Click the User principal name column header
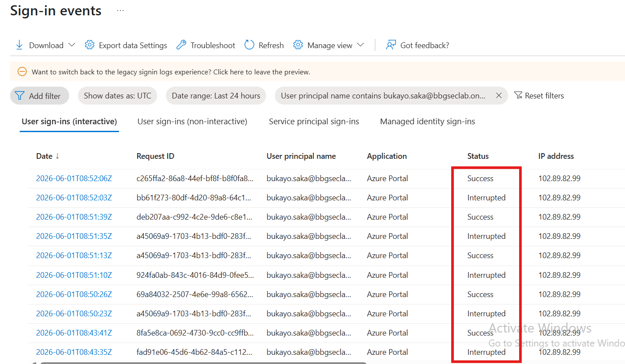The width and height of the screenshot is (625, 364). pyautogui.click(x=301, y=156)
